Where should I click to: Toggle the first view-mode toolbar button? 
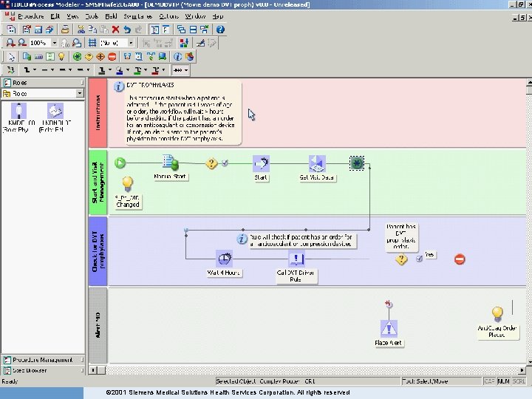pyautogui.click(x=155, y=30)
